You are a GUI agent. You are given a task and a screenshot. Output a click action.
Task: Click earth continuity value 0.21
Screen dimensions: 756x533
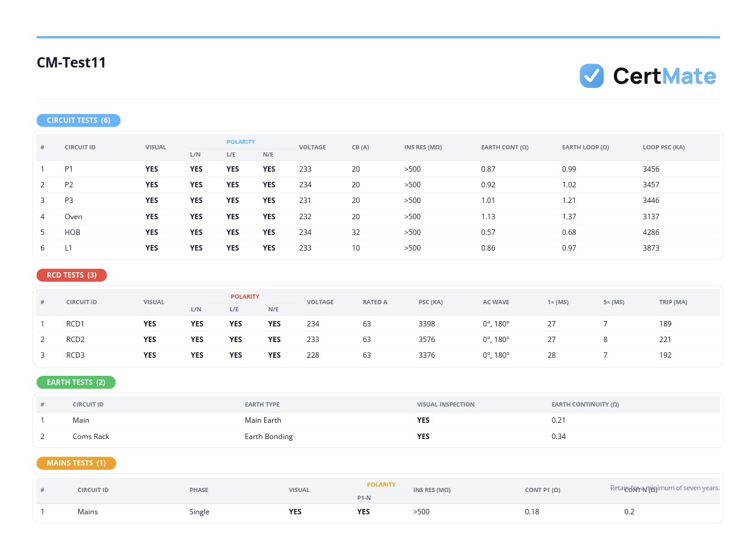[x=559, y=420]
